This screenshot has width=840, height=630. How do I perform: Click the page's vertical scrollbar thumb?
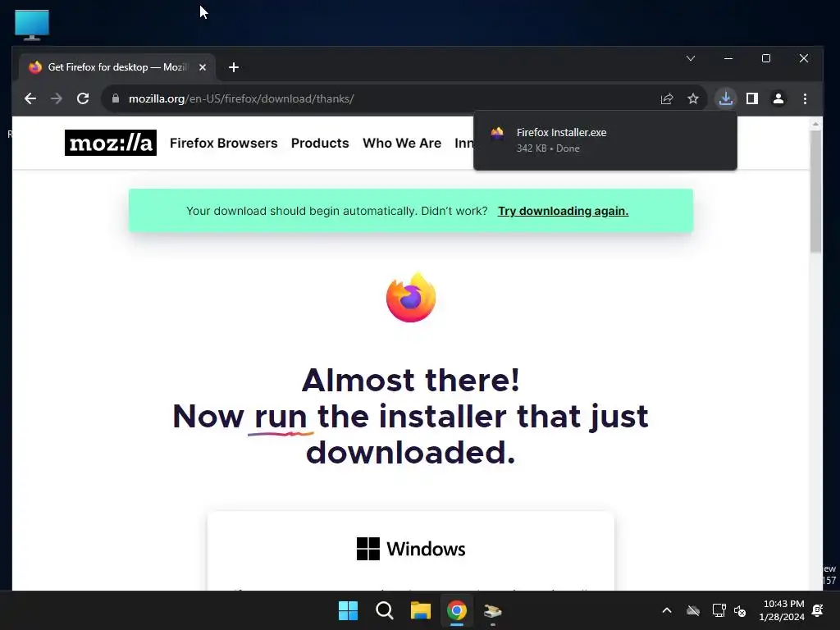click(815, 190)
